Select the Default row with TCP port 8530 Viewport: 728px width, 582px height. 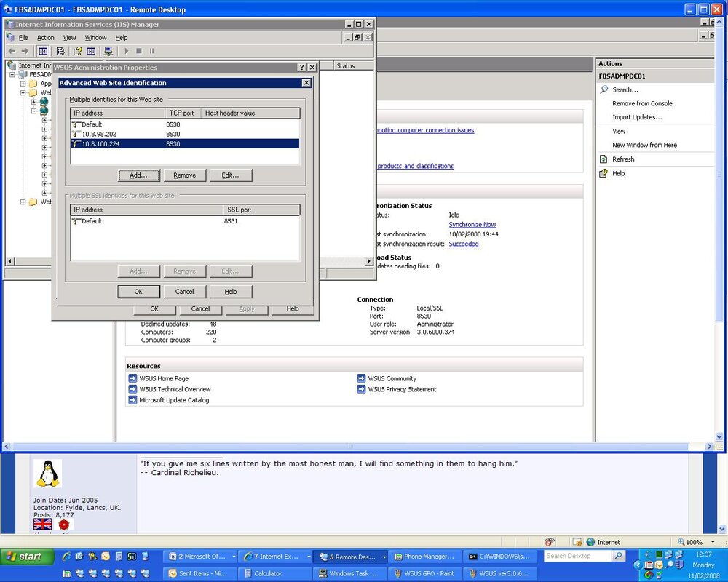[185, 124]
